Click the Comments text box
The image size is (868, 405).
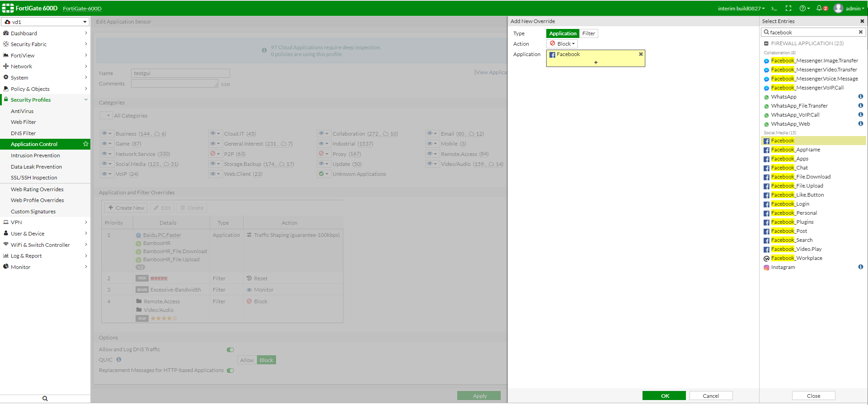tap(175, 84)
